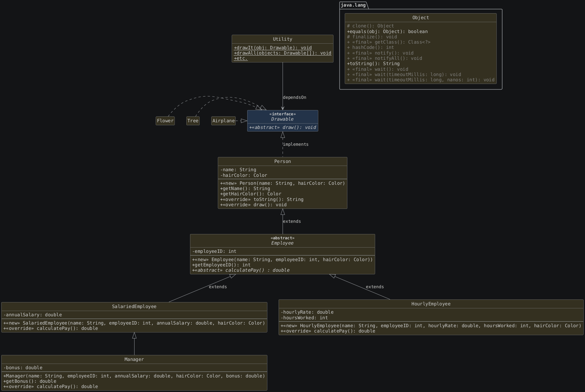Select getBonus(): double method

click(x=30, y=381)
